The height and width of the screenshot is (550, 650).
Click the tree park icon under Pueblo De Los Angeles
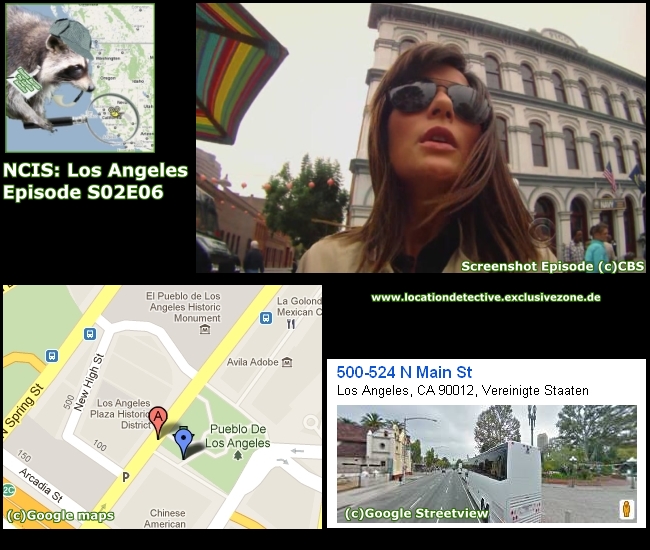238,455
